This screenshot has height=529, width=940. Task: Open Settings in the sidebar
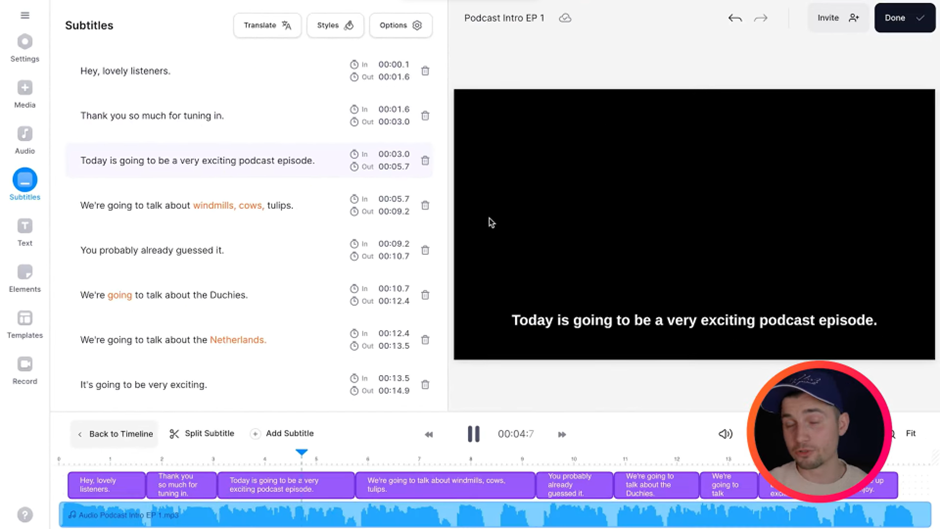(25, 48)
